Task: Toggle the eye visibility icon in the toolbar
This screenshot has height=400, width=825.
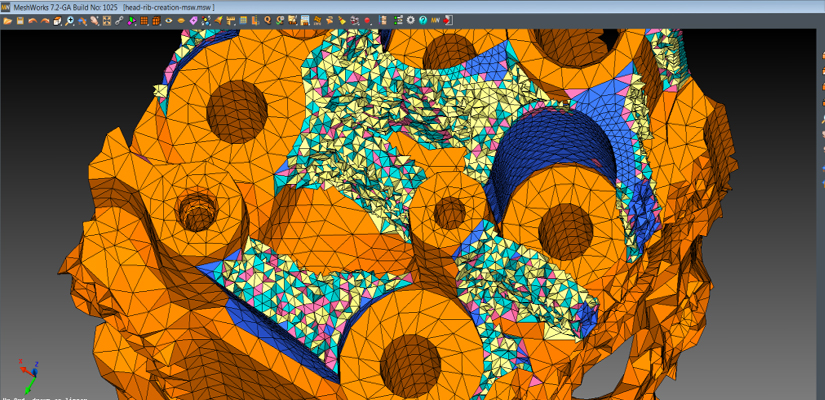Action: tap(168, 20)
